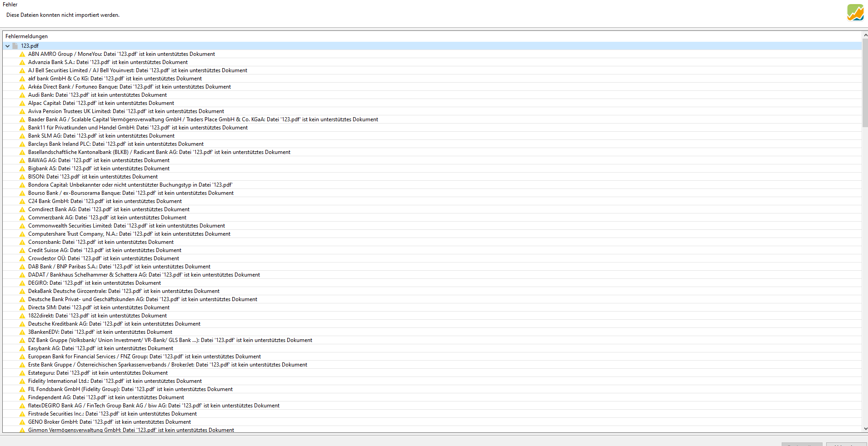Select the Directa SIM error line
The image size is (868, 446).
(x=99, y=307)
